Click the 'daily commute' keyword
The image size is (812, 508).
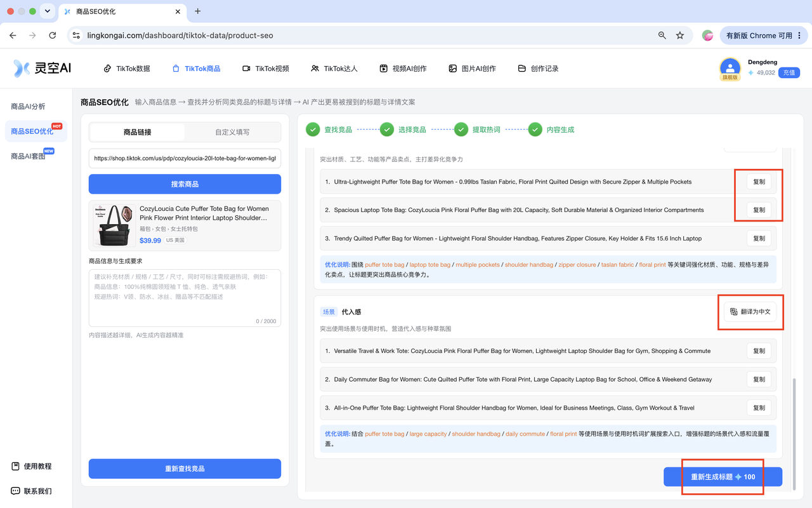point(525,434)
